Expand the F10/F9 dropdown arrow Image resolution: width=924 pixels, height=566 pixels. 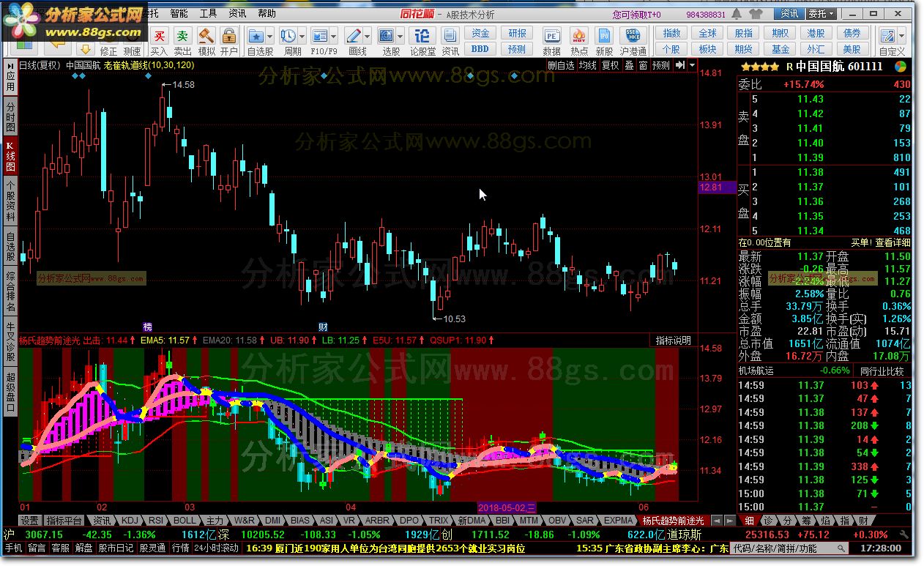334,36
